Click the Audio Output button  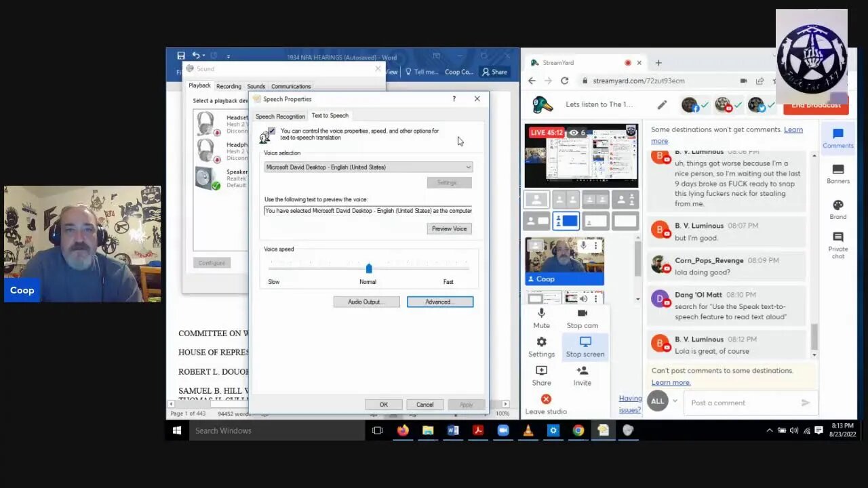(366, 302)
